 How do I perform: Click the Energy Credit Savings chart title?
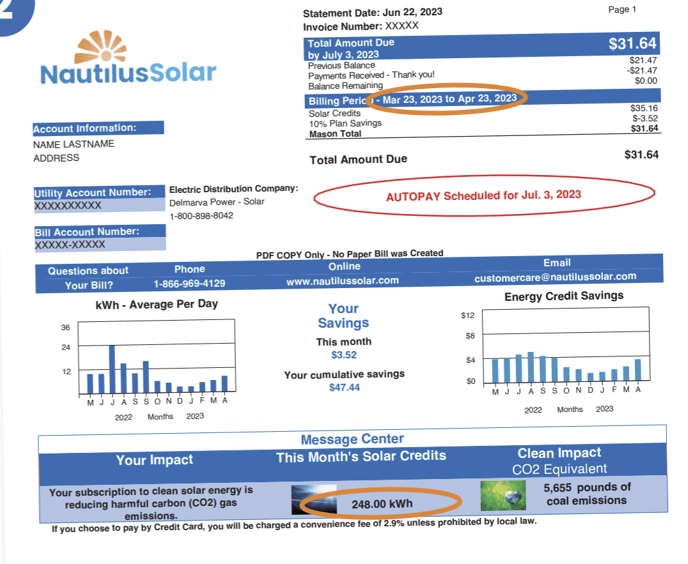[x=563, y=296]
